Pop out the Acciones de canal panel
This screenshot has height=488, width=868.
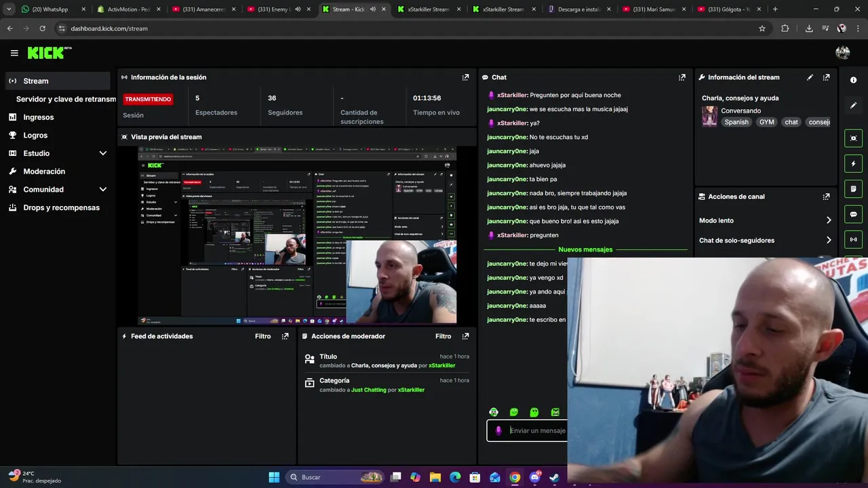click(826, 197)
